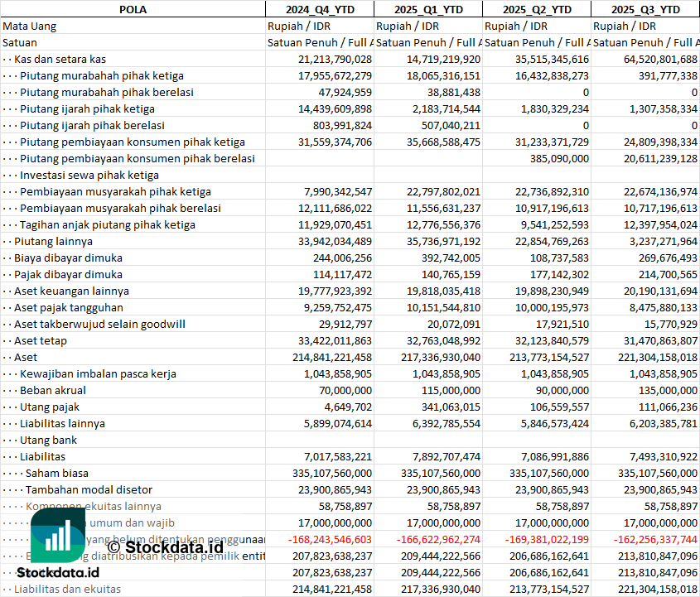Select the 2025_Q1_YTD column header
The height and width of the screenshot is (597, 700).
pyautogui.click(x=427, y=9)
